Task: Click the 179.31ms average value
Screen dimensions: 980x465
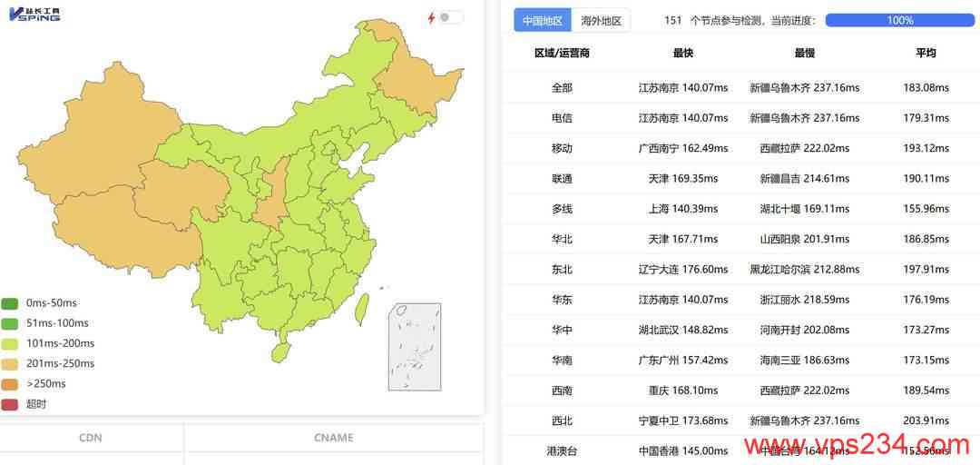Action: (x=926, y=118)
